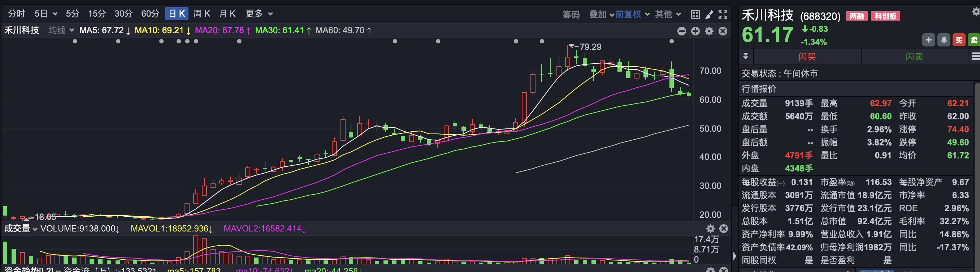Select the drawing brush tool icon
Screen dimensions: 980x272
(709, 14)
